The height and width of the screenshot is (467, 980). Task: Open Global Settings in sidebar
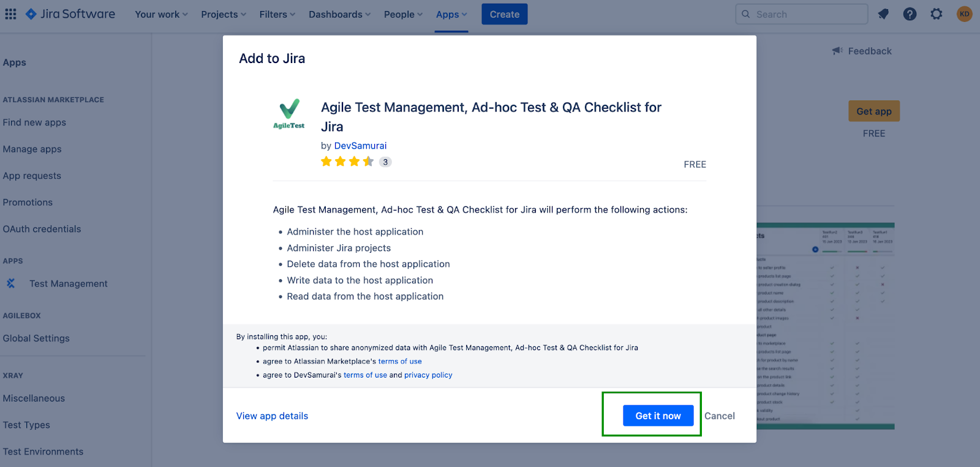[x=36, y=338]
